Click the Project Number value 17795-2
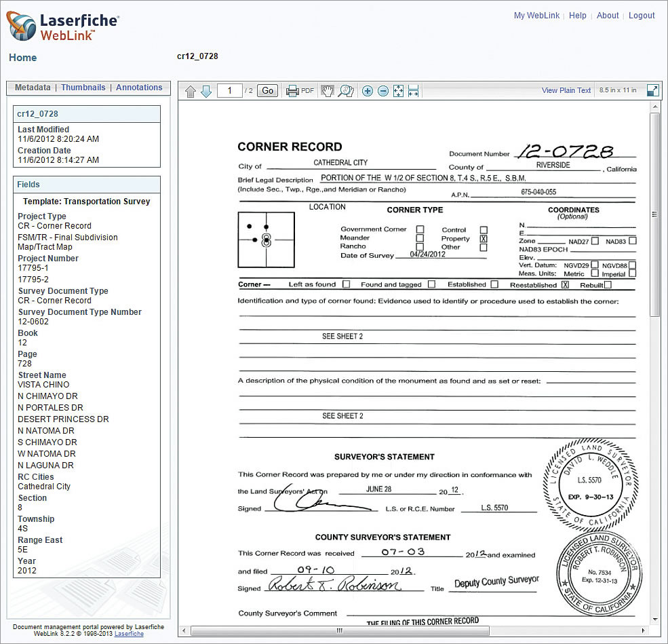 (33, 280)
